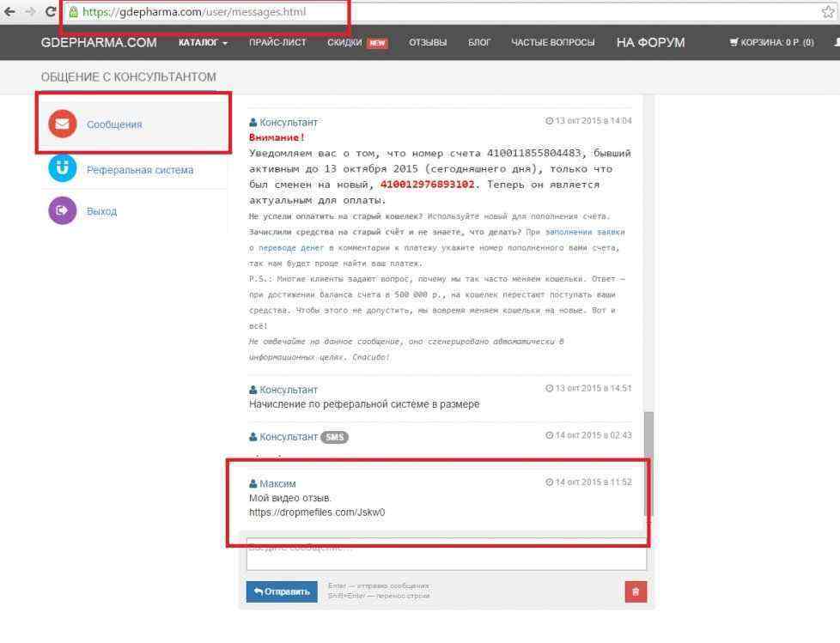The image size is (840, 643).
Task: Click the message text input field
Action: coord(446,555)
